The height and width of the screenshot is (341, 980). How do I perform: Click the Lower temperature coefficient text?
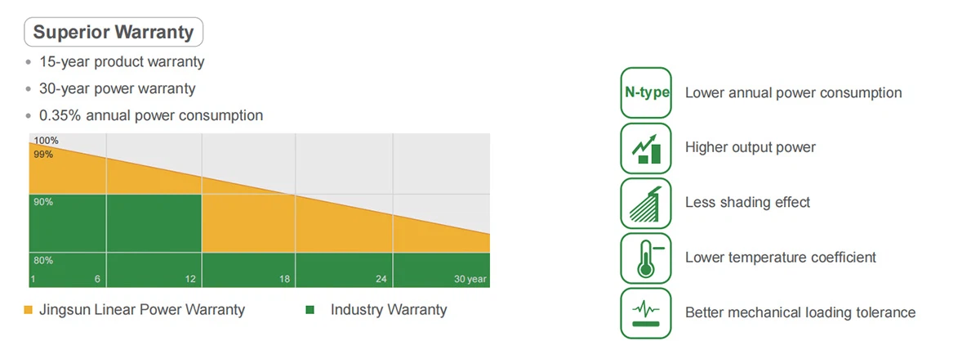[780, 258]
